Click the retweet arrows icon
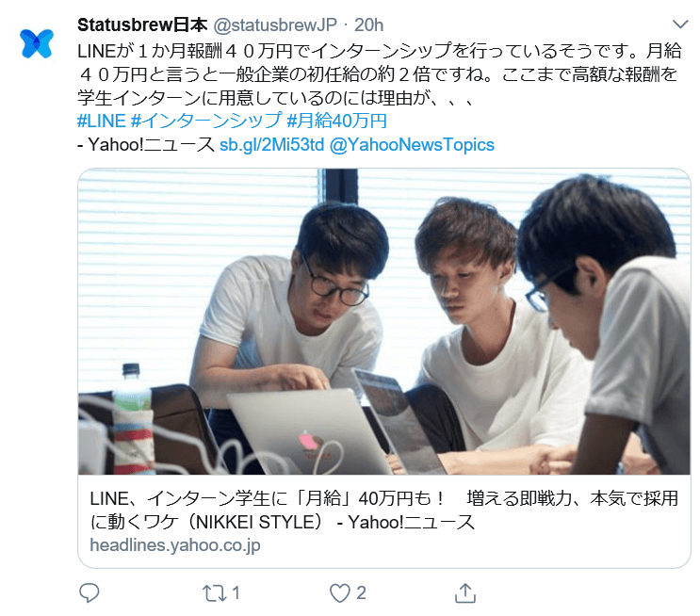The image size is (700, 616). [x=213, y=593]
